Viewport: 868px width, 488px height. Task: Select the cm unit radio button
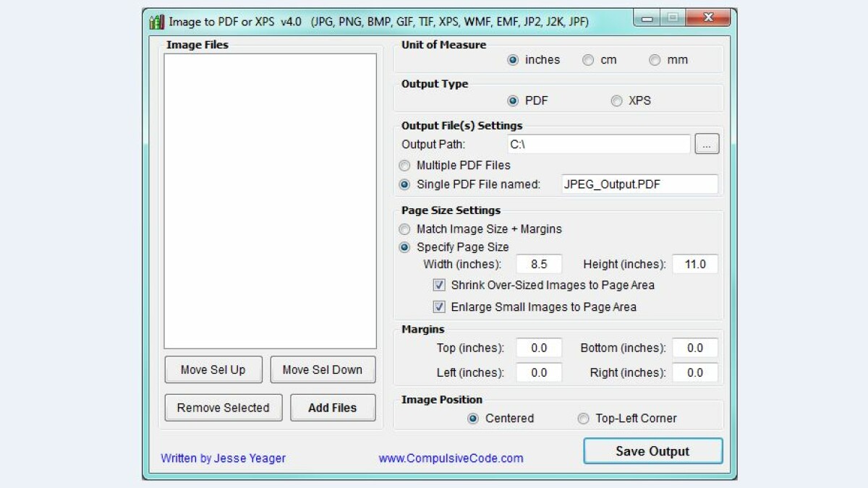click(x=588, y=60)
